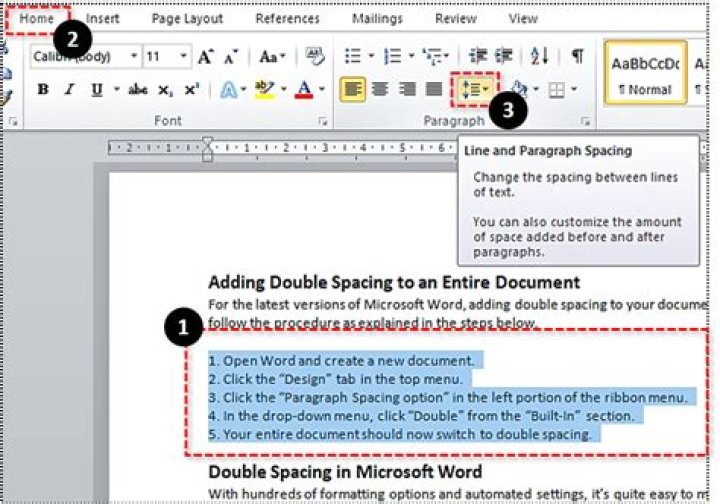Viewport: 720px width, 504px height.
Task: Switch to the Home tab
Action: [x=37, y=18]
